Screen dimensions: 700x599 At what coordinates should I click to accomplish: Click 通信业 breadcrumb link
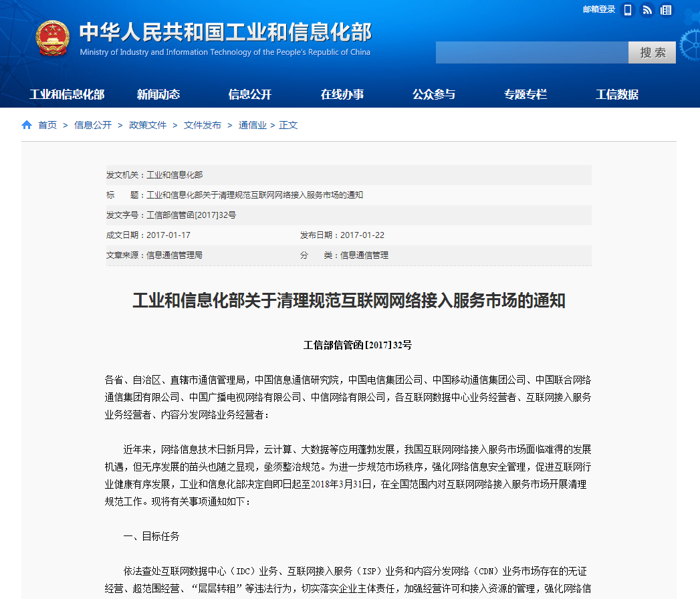tap(253, 125)
